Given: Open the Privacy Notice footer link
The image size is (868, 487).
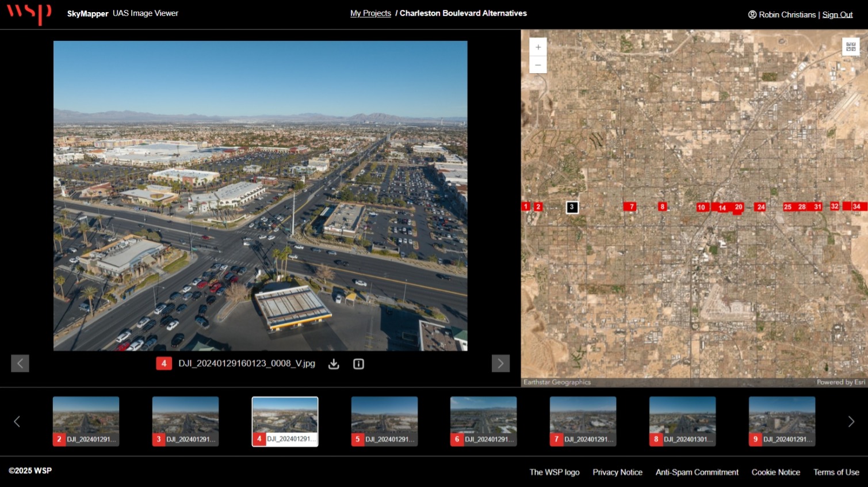Looking at the screenshot, I should 617,472.
